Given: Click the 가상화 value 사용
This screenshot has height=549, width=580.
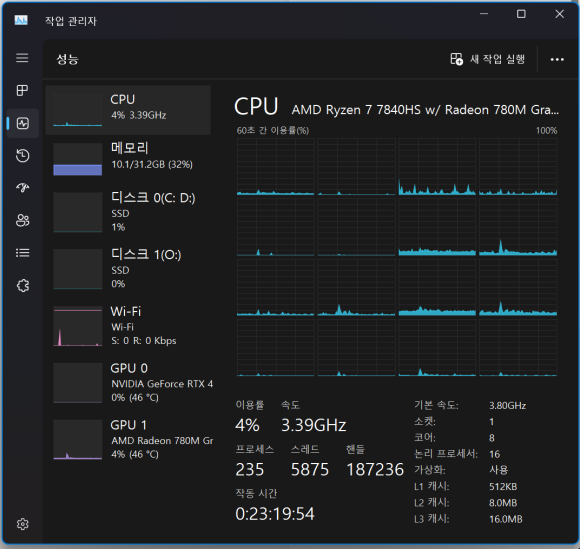Looking at the screenshot, I should point(499,470).
